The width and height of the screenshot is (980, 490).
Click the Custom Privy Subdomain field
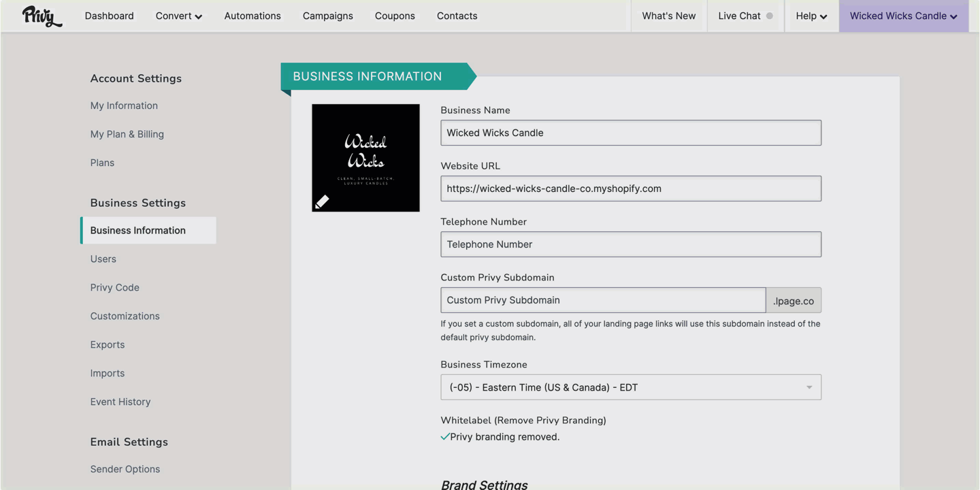point(603,300)
